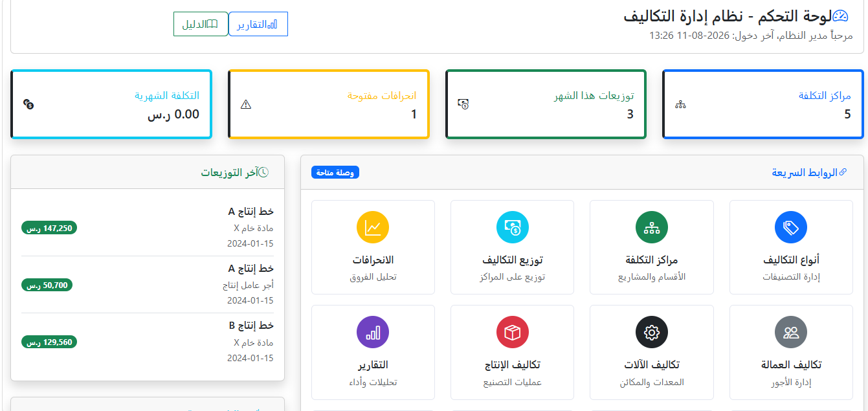The height and width of the screenshot is (411, 868).
Task: Click the coins icon in التكلفة الشهرية card
Action: (28, 104)
